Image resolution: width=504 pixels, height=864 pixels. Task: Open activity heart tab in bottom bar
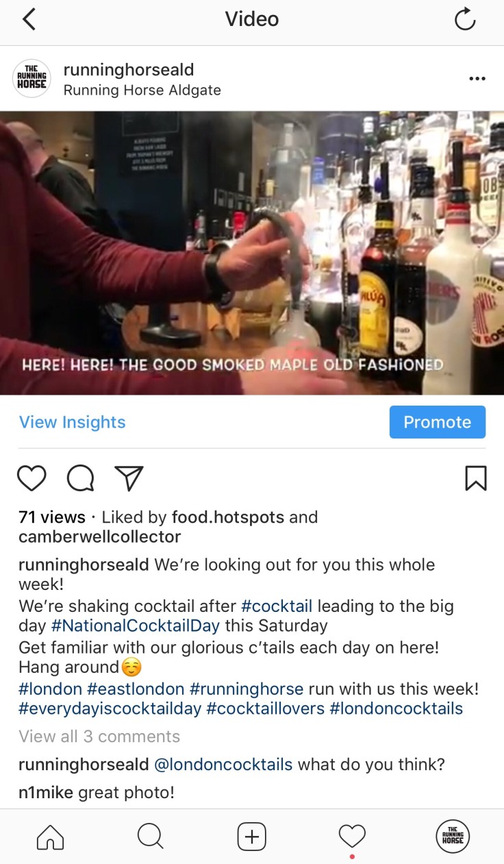pos(352,837)
